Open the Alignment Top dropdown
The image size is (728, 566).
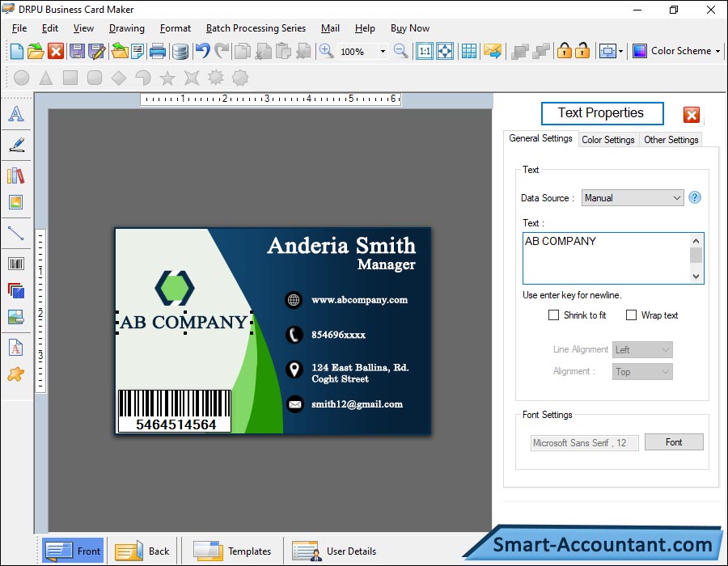(x=642, y=372)
